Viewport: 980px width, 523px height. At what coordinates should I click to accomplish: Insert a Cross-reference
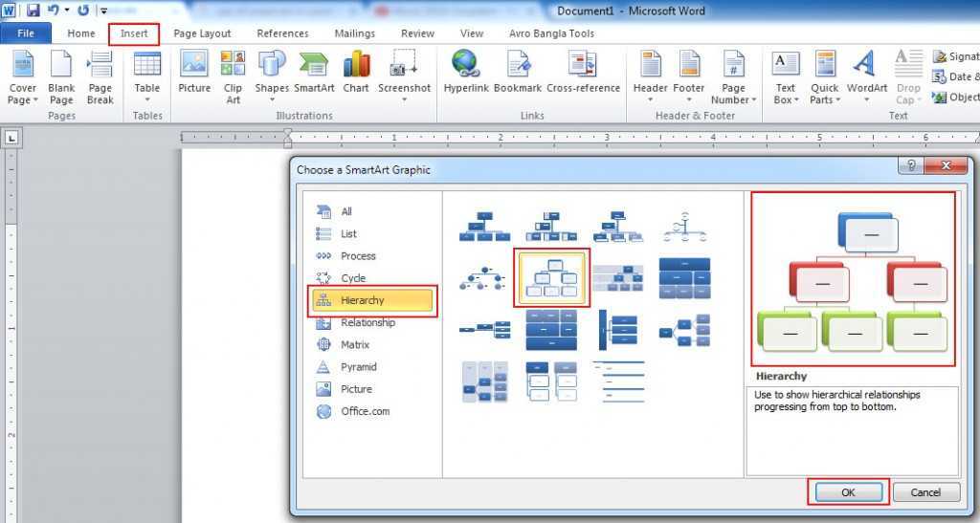(x=583, y=72)
